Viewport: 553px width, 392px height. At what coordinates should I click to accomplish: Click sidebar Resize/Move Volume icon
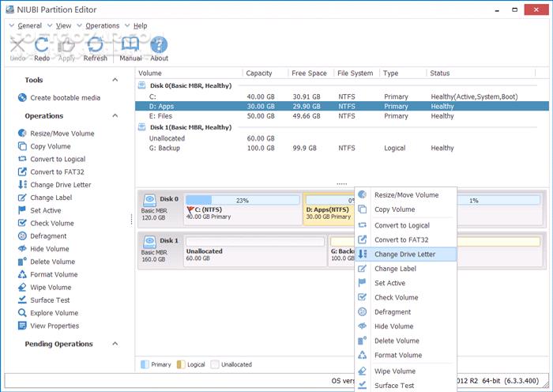pos(22,133)
